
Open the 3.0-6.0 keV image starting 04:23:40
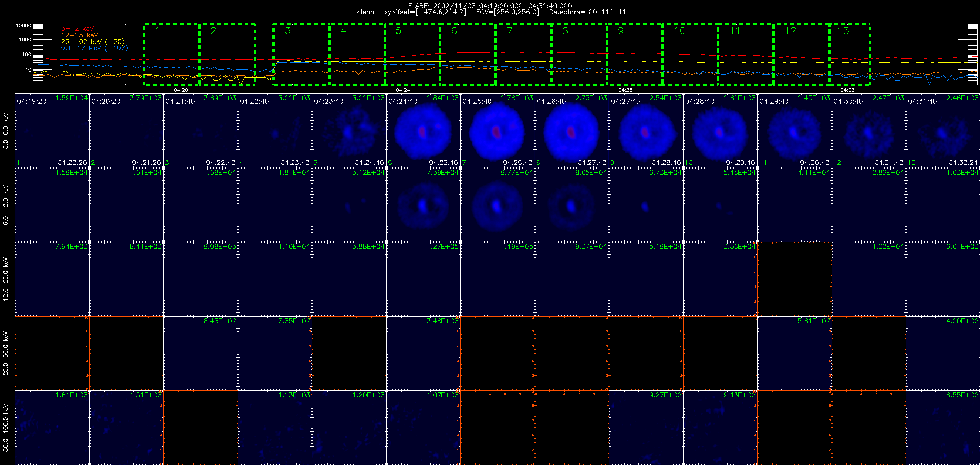349,131
